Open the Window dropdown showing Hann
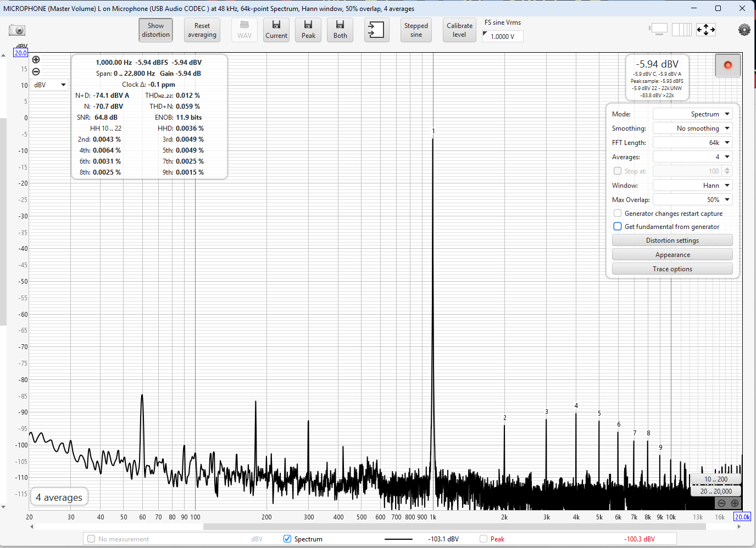756x548 pixels. [x=692, y=186]
